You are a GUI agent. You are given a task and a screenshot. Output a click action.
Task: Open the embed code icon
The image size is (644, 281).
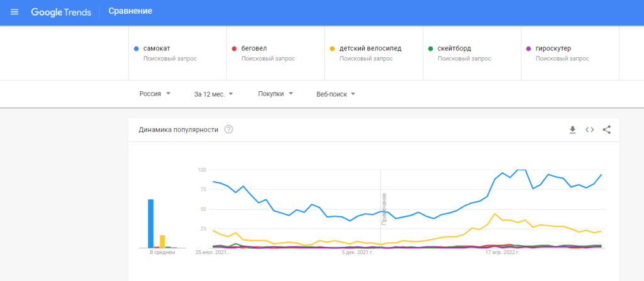[589, 129]
